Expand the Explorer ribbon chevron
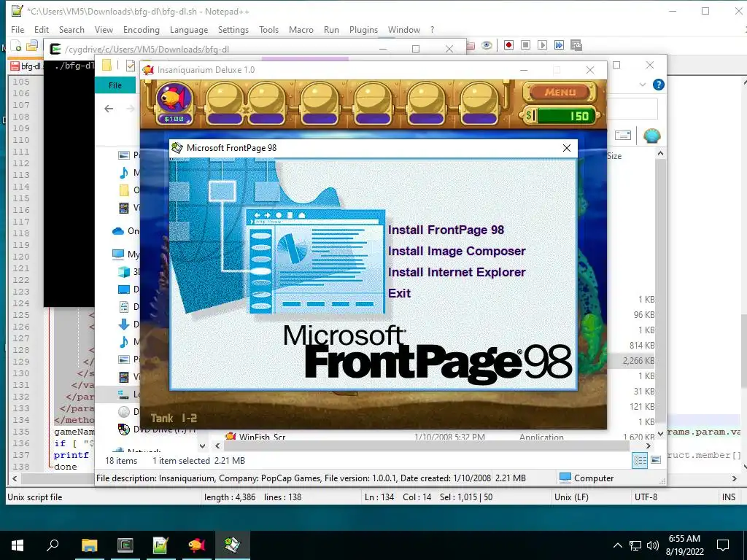This screenshot has width=747, height=560. pyautogui.click(x=642, y=85)
